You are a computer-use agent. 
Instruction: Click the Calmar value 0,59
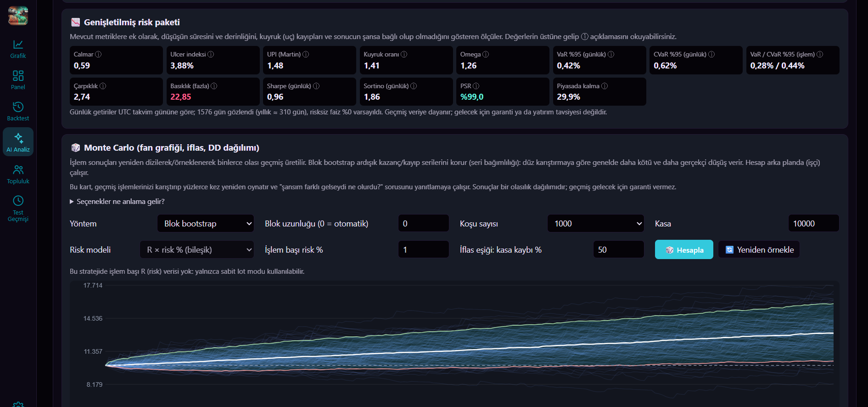click(x=82, y=66)
